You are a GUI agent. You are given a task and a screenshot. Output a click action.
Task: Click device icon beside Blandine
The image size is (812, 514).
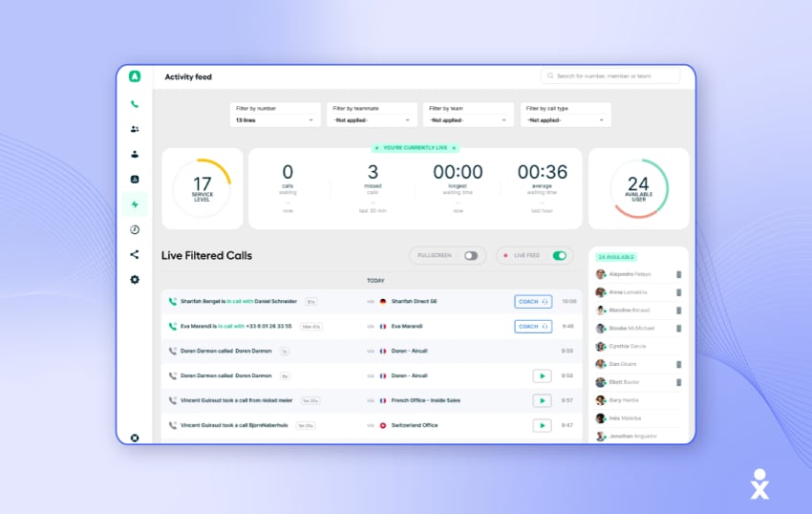point(678,311)
